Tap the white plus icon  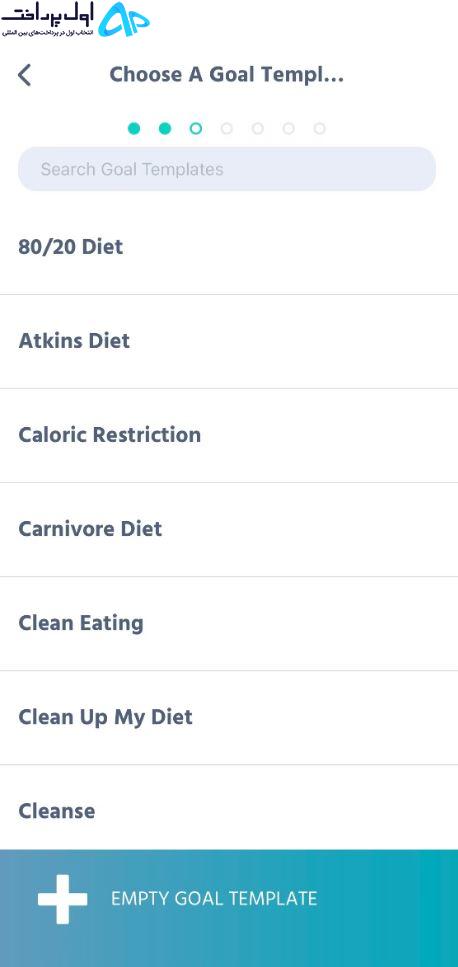coord(62,899)
